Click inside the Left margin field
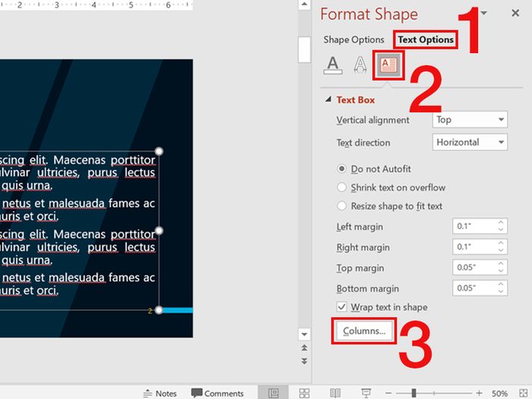Viewport: 532px width, 399px height. click(473, 226)
